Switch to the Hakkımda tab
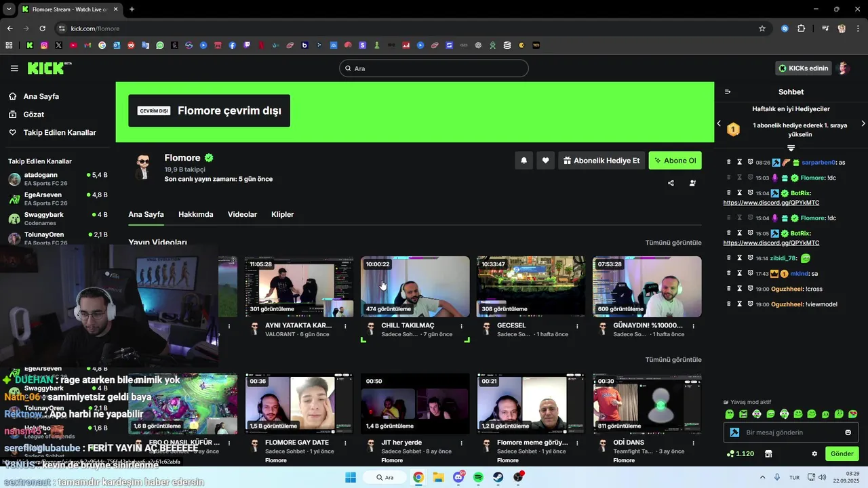Image resolution: width=868 pixels, height=488 pixels. (195, 214)
